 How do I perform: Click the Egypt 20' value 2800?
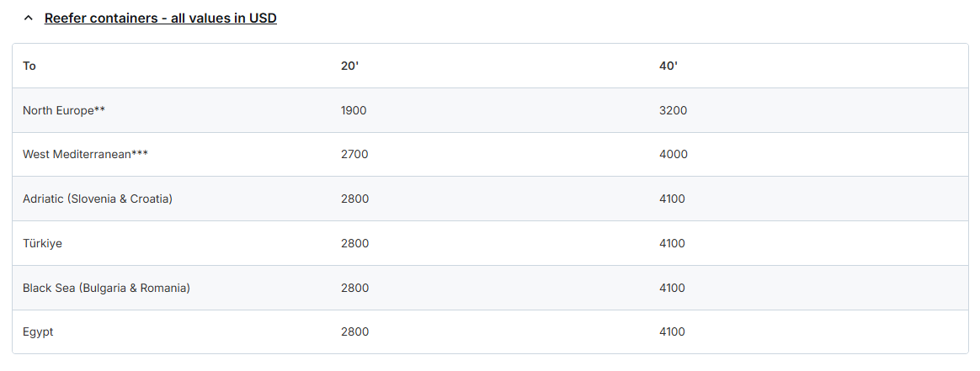(354, 332)
